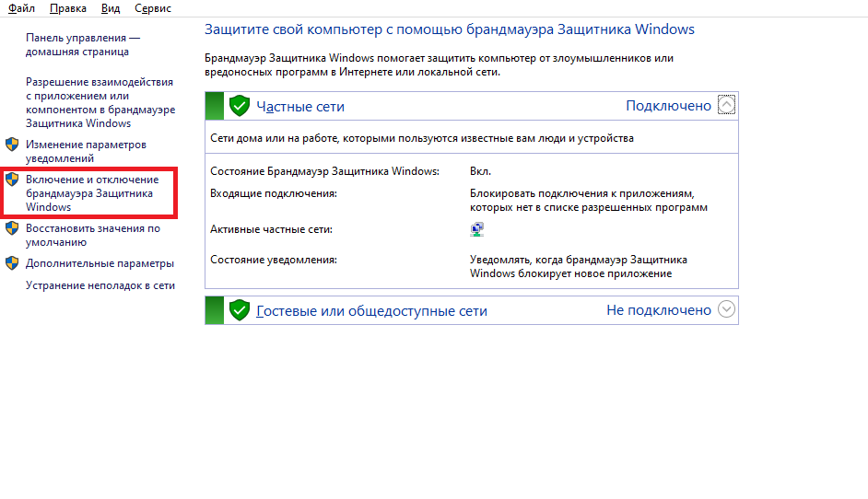Go to Панель управления домашняя страница
Image resolution: width=868 pixels, height=499 pixels.
pyautogui.click(x=83, y=45)
